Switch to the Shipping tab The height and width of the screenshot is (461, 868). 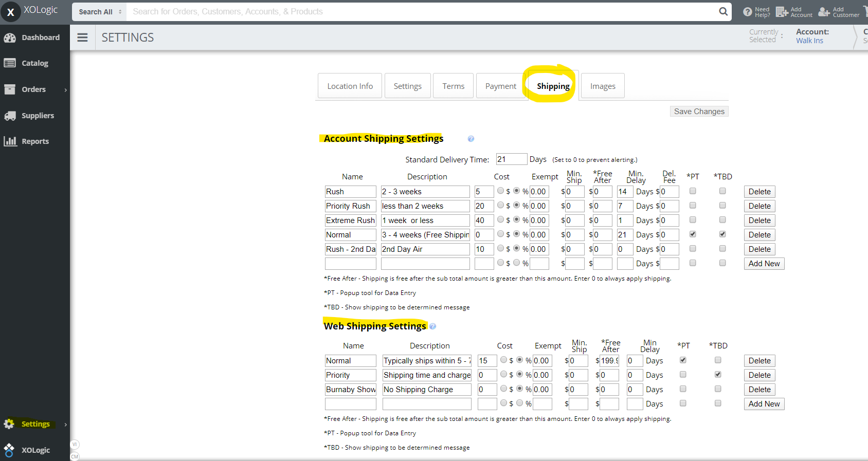(x=553, y=86)
